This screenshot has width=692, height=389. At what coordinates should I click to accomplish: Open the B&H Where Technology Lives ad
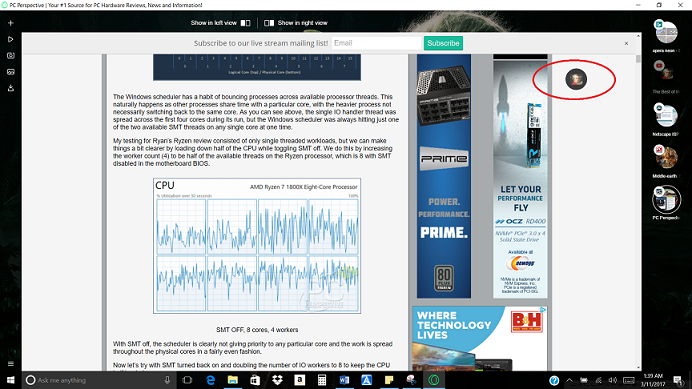pos(480,338)
